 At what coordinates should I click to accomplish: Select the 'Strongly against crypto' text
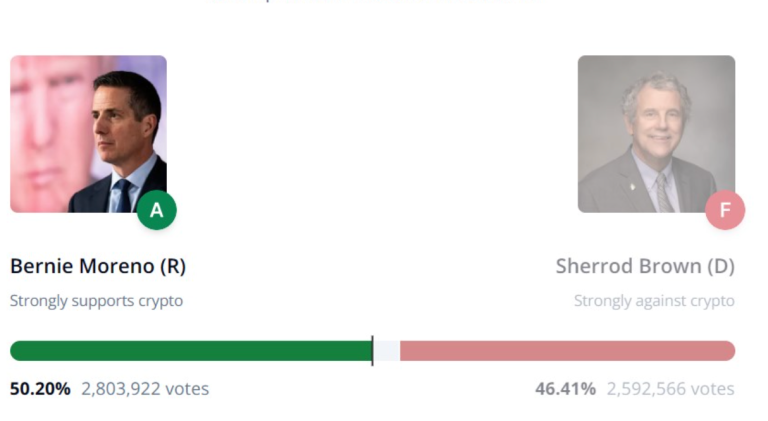pyautogui.click(x=654, y=301)
